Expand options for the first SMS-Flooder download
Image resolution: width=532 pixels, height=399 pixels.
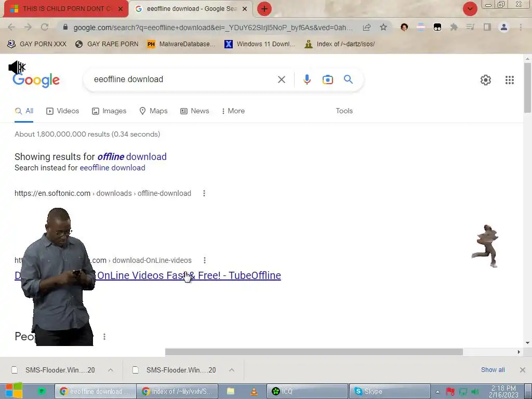(111, 370)
